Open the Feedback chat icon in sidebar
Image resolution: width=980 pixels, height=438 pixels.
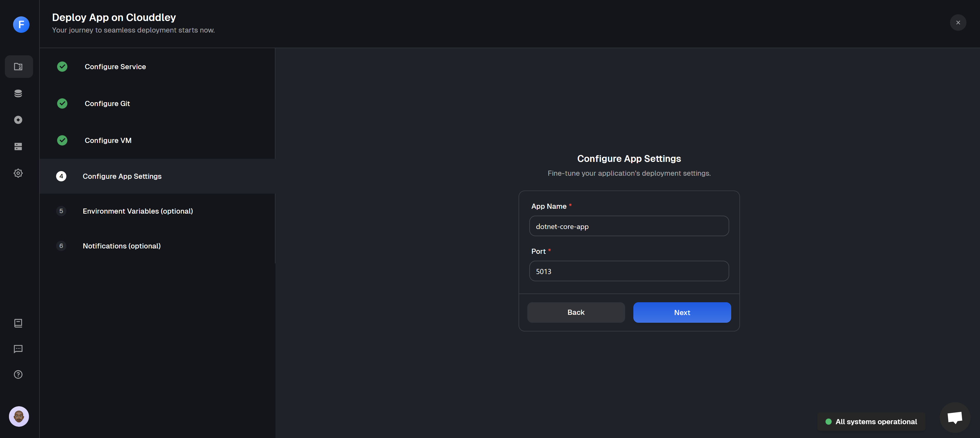click(x=18, y=349)
